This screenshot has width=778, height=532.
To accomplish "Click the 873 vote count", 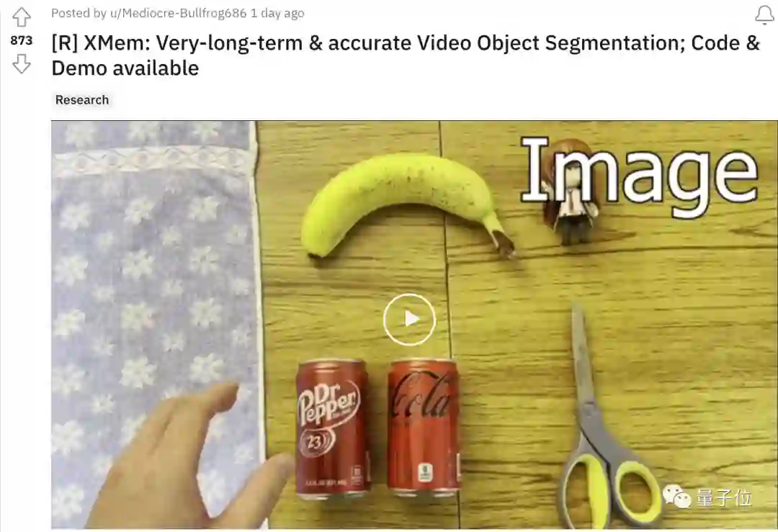I will click(22, 40).
